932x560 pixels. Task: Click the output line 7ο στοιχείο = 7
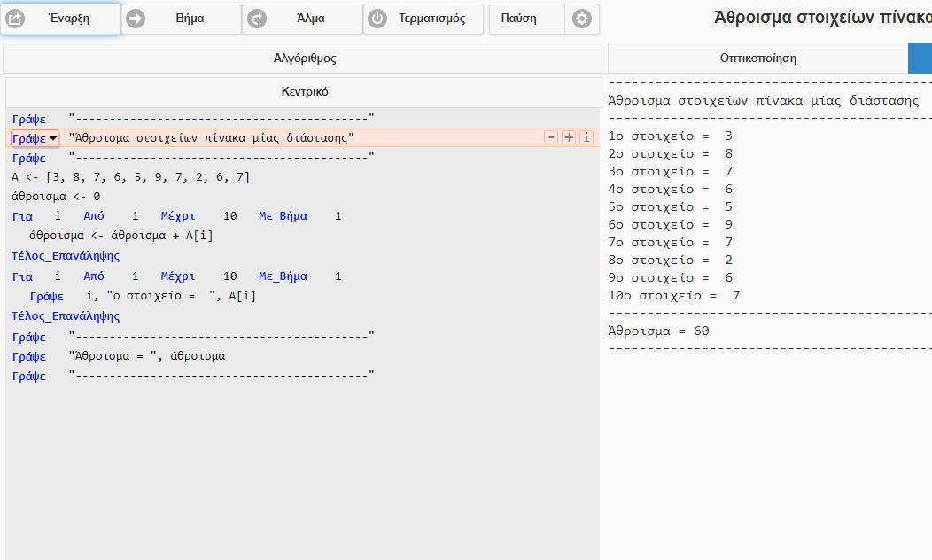tap(671, 243)
